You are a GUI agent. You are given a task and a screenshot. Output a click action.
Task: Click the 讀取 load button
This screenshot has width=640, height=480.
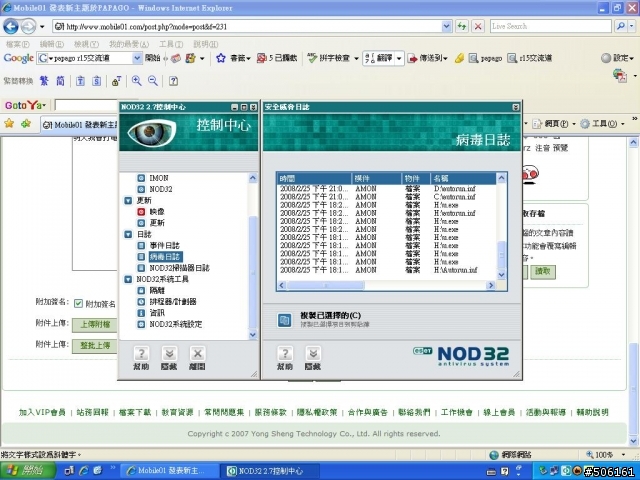(x=542, y=271)
